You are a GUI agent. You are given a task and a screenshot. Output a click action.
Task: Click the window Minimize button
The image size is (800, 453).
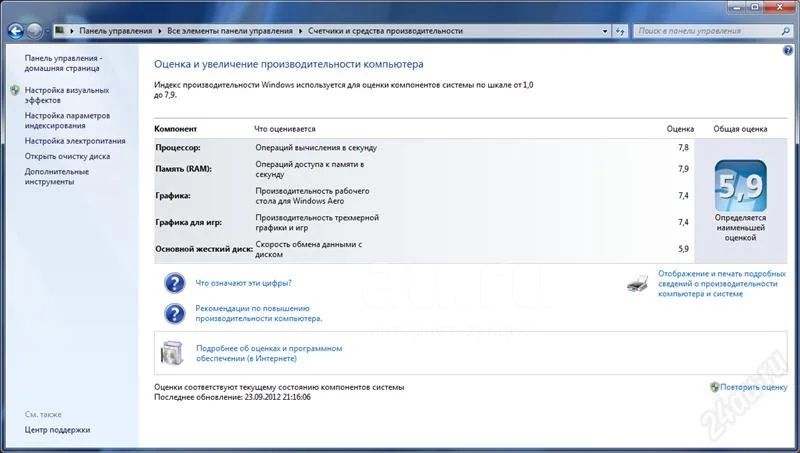737,6
